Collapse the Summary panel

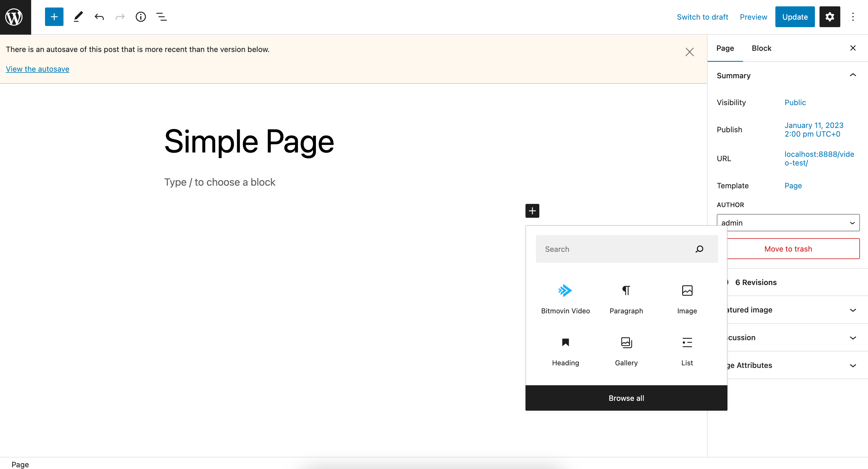852,75
